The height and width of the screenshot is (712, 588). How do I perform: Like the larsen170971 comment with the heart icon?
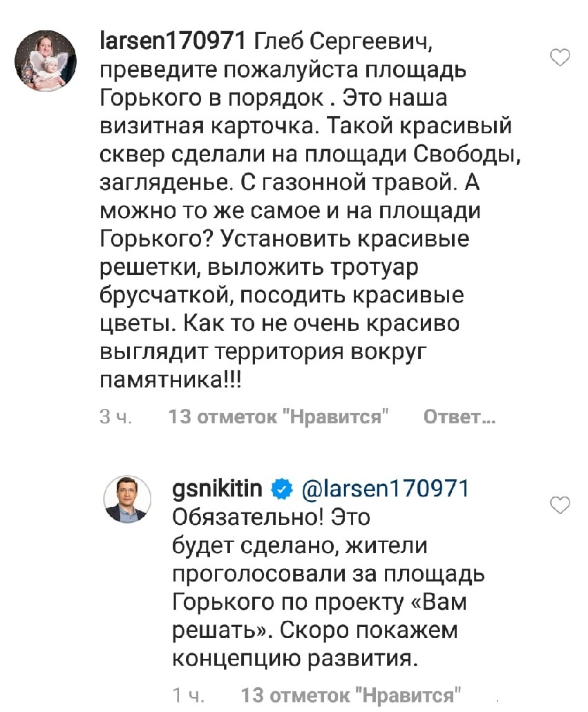(560, 58)
